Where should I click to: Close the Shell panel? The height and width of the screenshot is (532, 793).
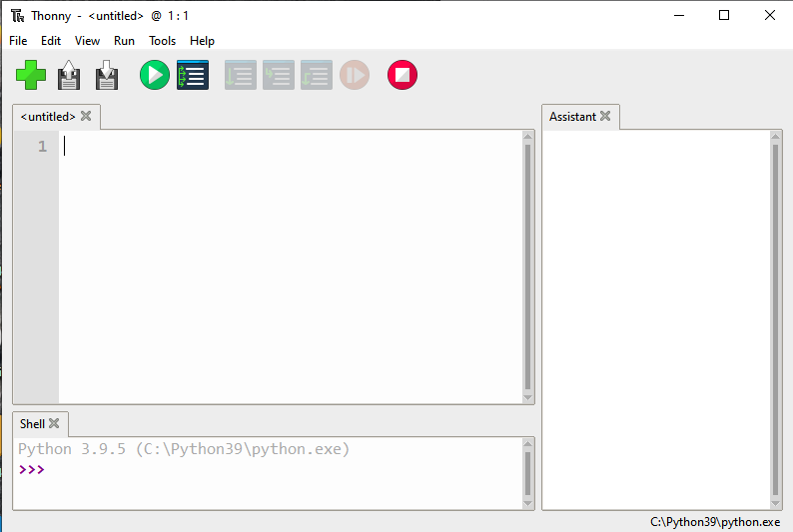(x=54, y=423)
